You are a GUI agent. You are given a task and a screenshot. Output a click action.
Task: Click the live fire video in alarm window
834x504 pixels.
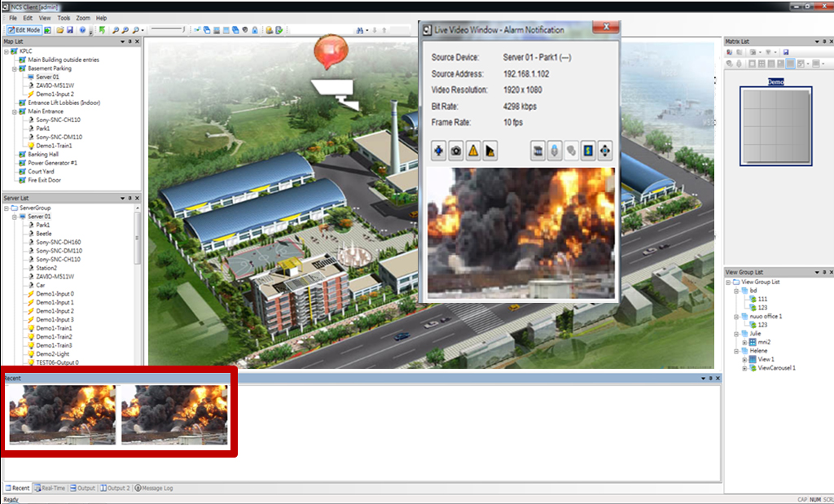pyautogui.click(x=521, y=233)
